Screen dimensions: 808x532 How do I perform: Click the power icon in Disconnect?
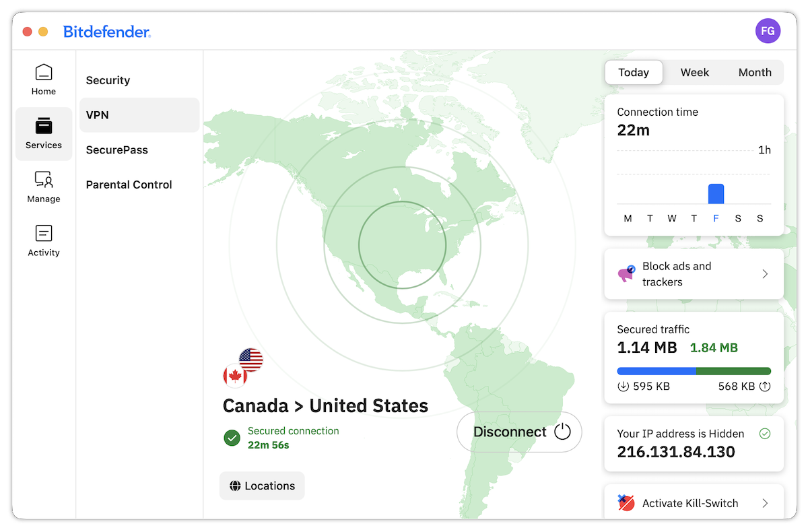[562, 432]
